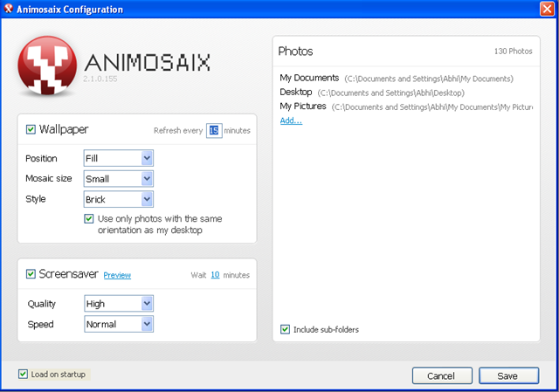Click the Animosaix Configuration title text
This screenshot has width=559, height=392.
click(70, 10)
